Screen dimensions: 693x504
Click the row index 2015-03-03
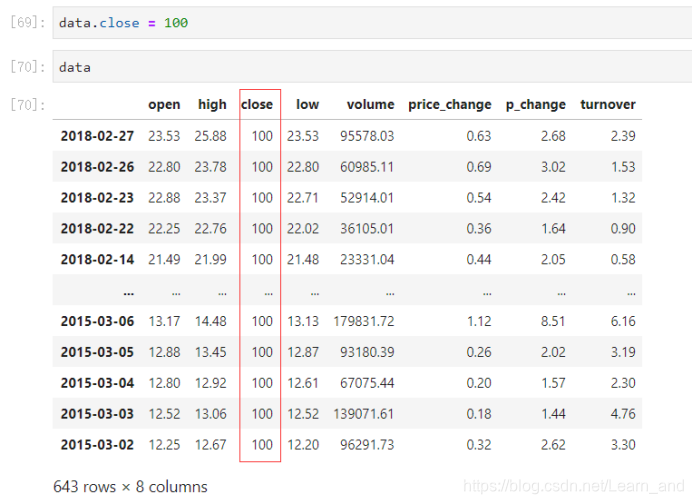[97, 414]
